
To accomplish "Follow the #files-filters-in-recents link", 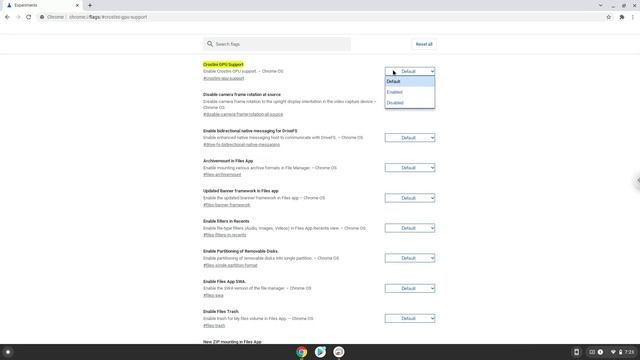I will point(224,235).
